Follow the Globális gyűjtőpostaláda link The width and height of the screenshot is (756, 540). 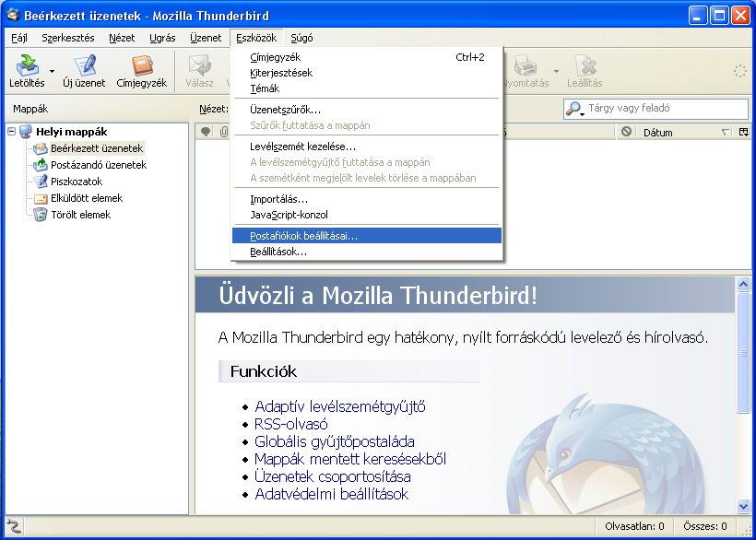(335, 441)
